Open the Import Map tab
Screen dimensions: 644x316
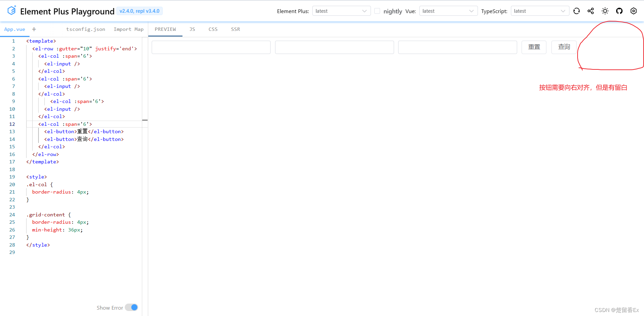[x=128, y=30]
